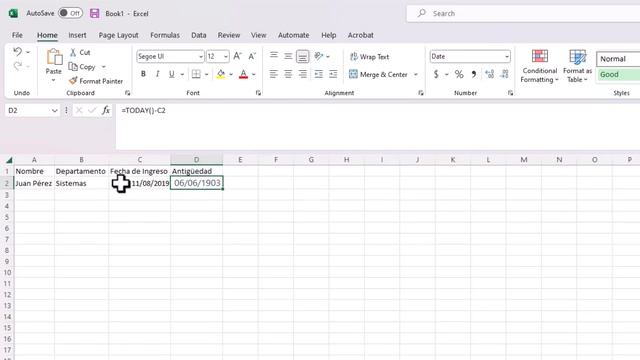The height and width of the screenshot is (360, 640).
Task: Decrease decimal places
Action: point(504,74)
